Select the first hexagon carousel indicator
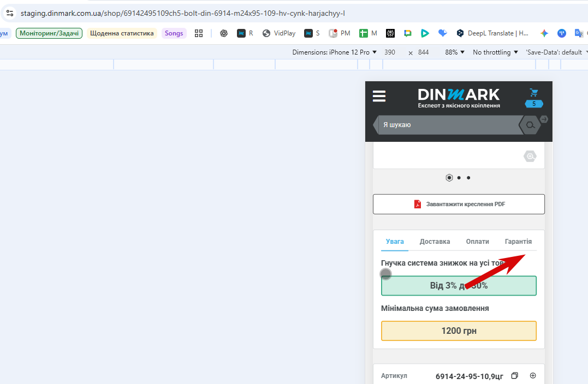The height and width of the screenshot is (384, 588). coord(449,178)
